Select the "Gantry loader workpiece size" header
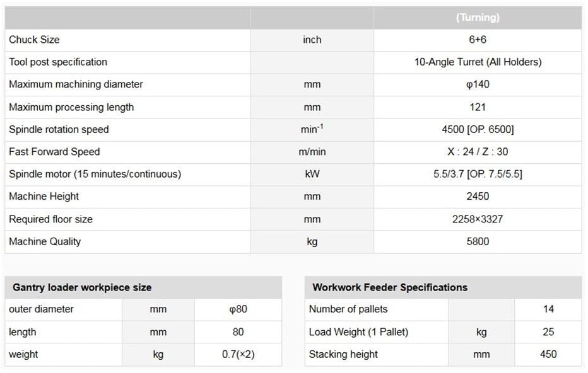This screenshot has width=588, height=373. pos(82,287)
